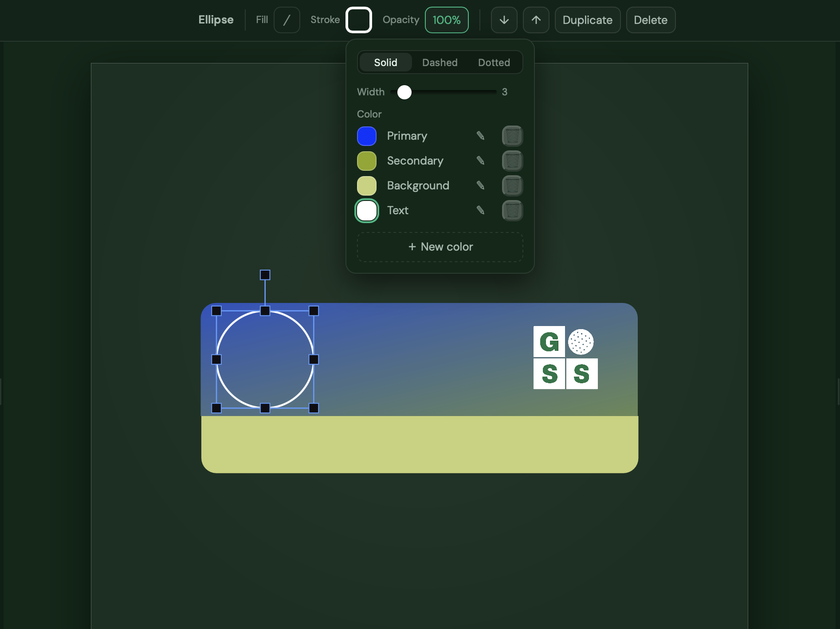Toggle the Stroke color popover

click(358, 20)
